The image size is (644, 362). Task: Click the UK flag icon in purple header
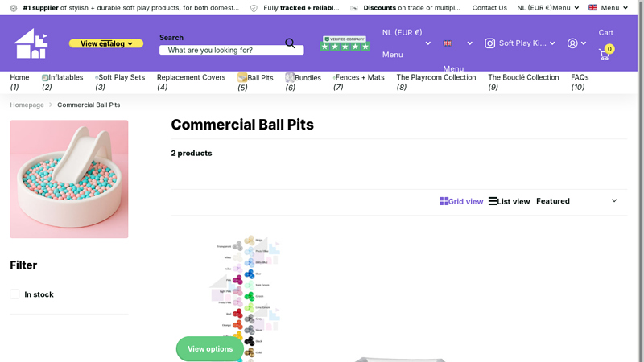point(448,43)
